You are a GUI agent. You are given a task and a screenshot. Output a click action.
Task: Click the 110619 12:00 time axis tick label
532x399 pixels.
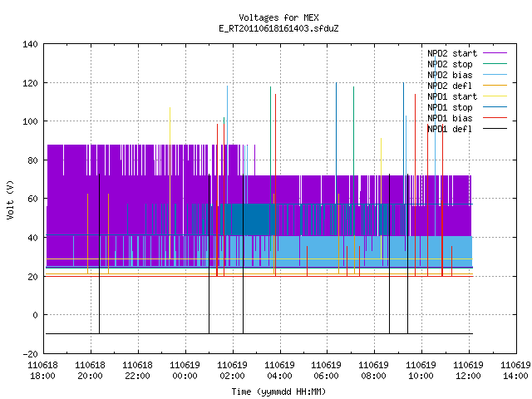pos(468,371)
